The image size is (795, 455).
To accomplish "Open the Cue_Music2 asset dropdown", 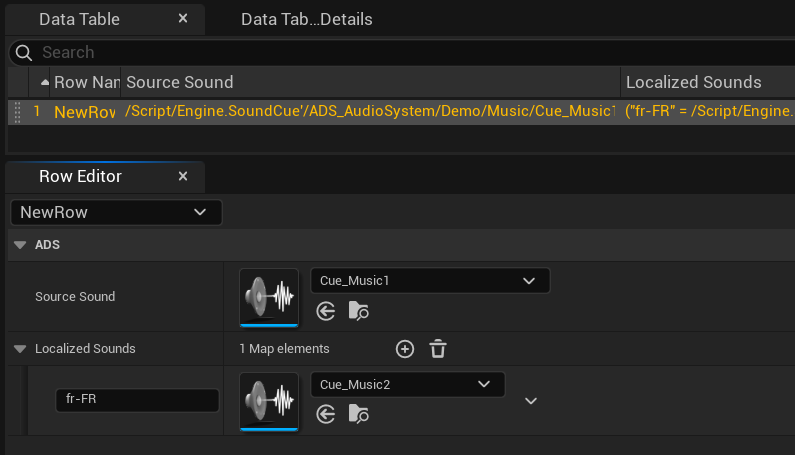I will click(x=407, y=384).
